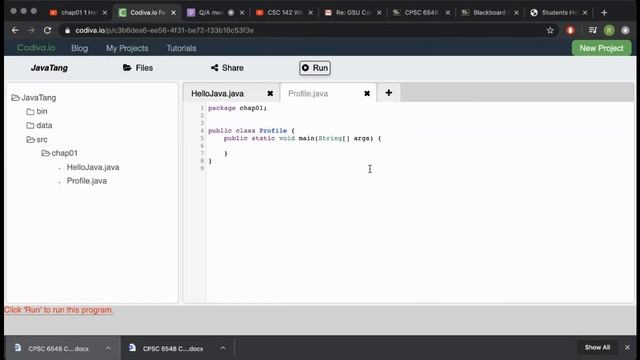The width and height of the screenshot is (640, 360).
Task: Click the lock icon in address bar
Action: click(67, 30)
